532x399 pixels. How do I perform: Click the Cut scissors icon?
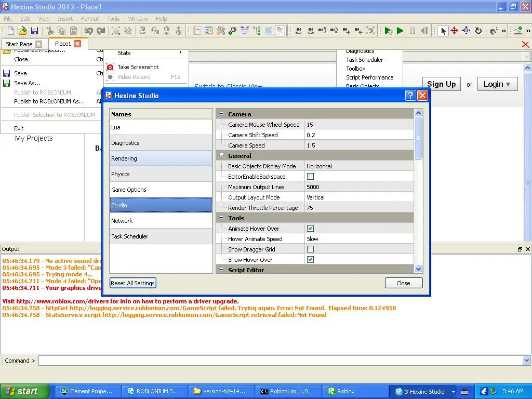tap(50, 31)
